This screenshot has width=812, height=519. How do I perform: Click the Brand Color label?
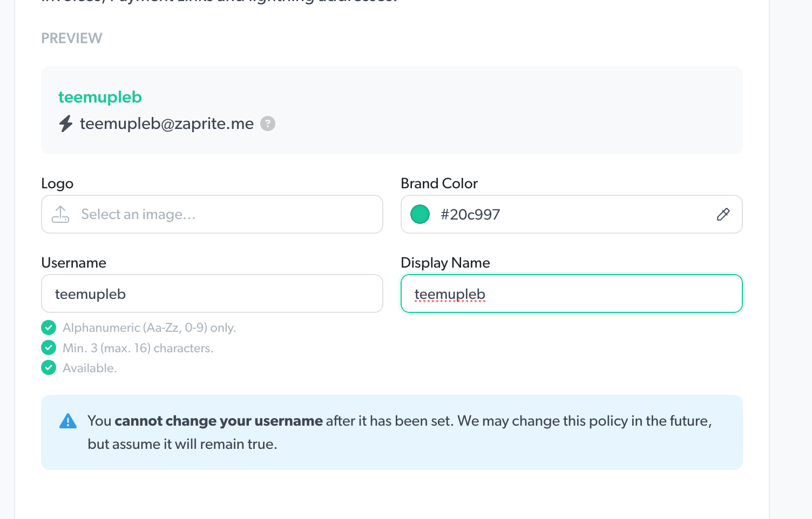(439, 183)
